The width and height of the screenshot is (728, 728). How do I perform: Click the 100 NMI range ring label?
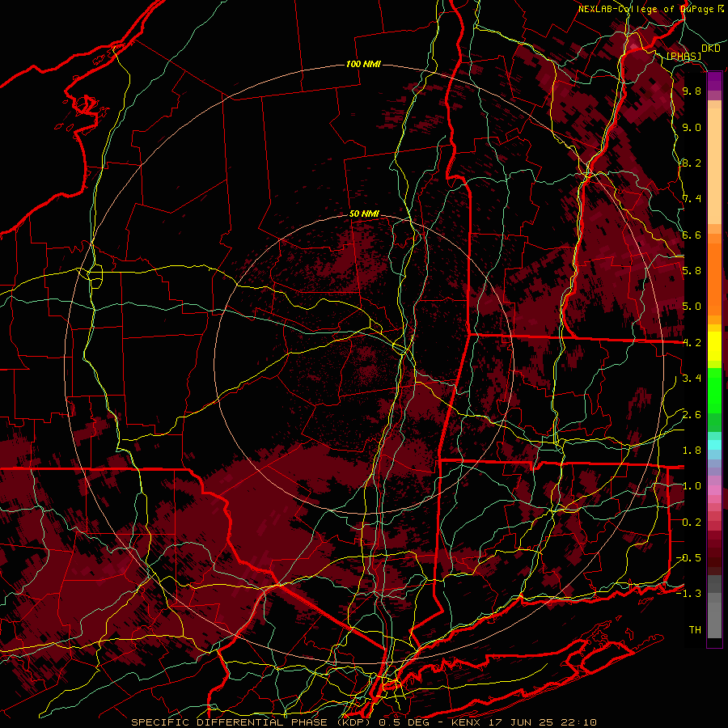point(363,64)
